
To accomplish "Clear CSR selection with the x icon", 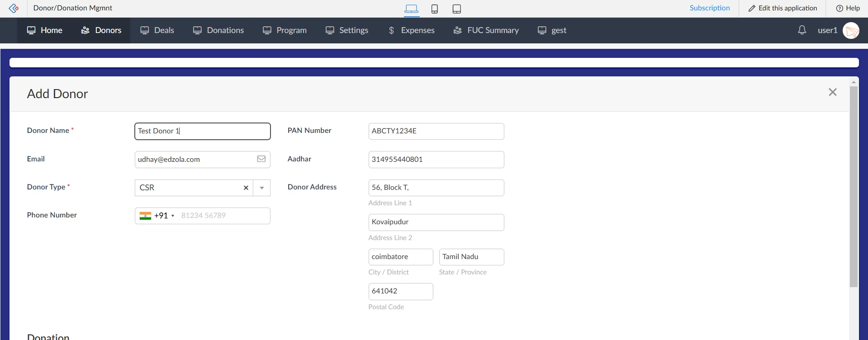I will (246, 188).
